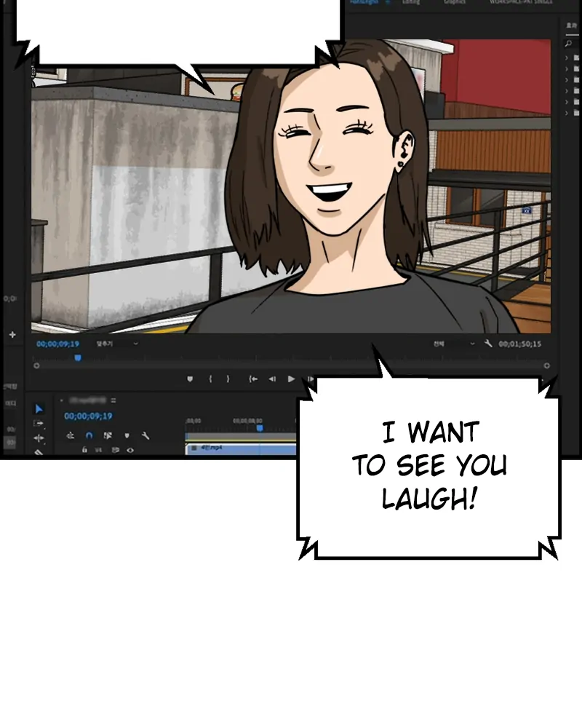The image size is (582, 728).
Task: Open timeline display settings wrench
Action: tap(145, 435)
